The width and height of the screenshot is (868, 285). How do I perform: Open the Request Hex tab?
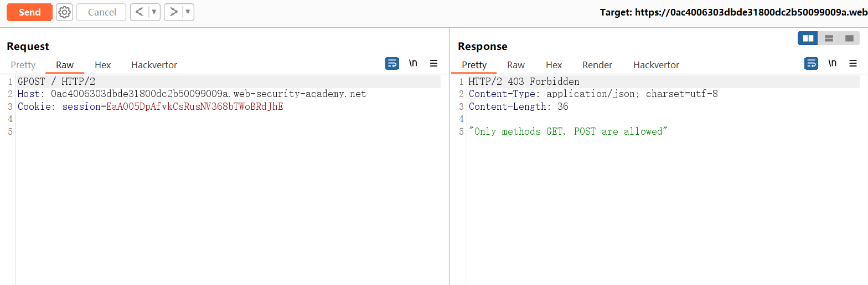tap(102, 65)
